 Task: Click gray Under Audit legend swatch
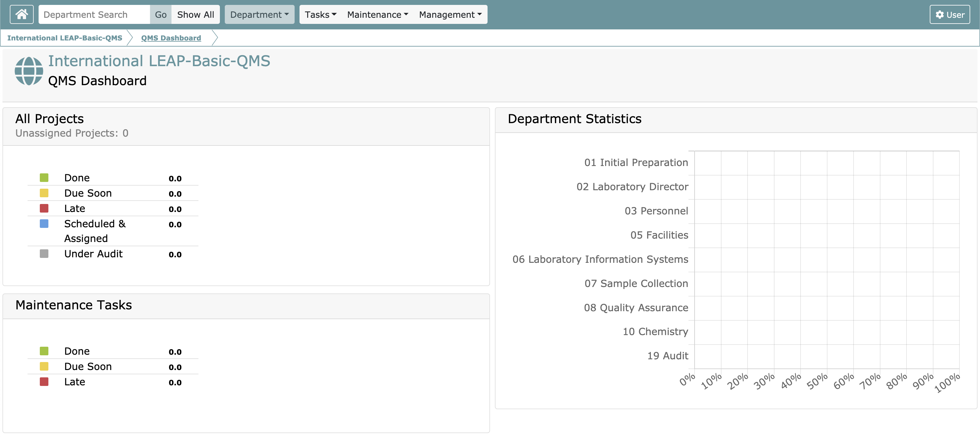44,253
